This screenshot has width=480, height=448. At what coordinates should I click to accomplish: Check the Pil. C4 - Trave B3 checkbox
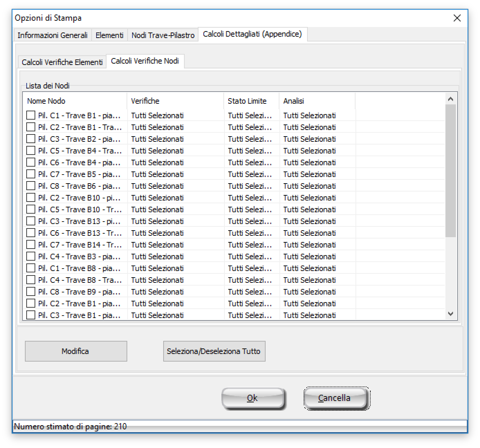tap(31, 256)
